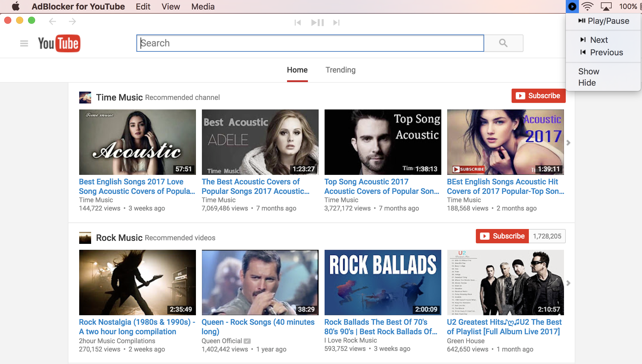The image size is (642, 364).
Task: Show more Rock Music videos with chevron
Action: tap(568, 283)
